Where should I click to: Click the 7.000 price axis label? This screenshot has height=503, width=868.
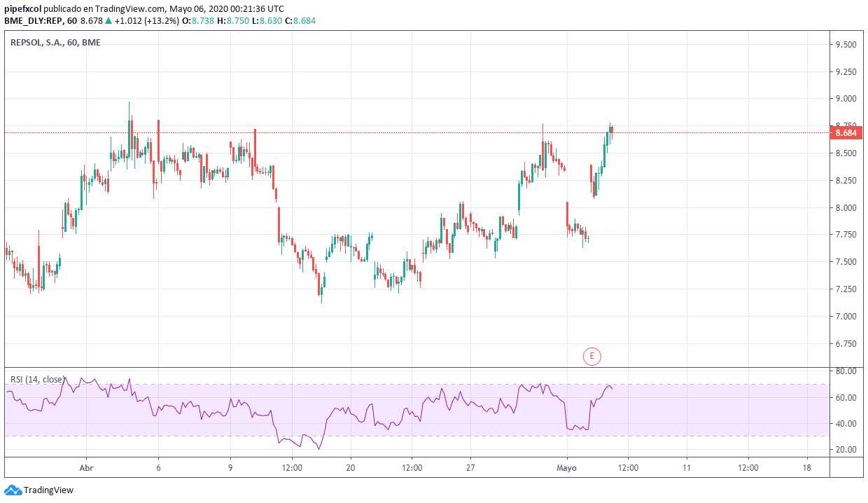(846, 317)
